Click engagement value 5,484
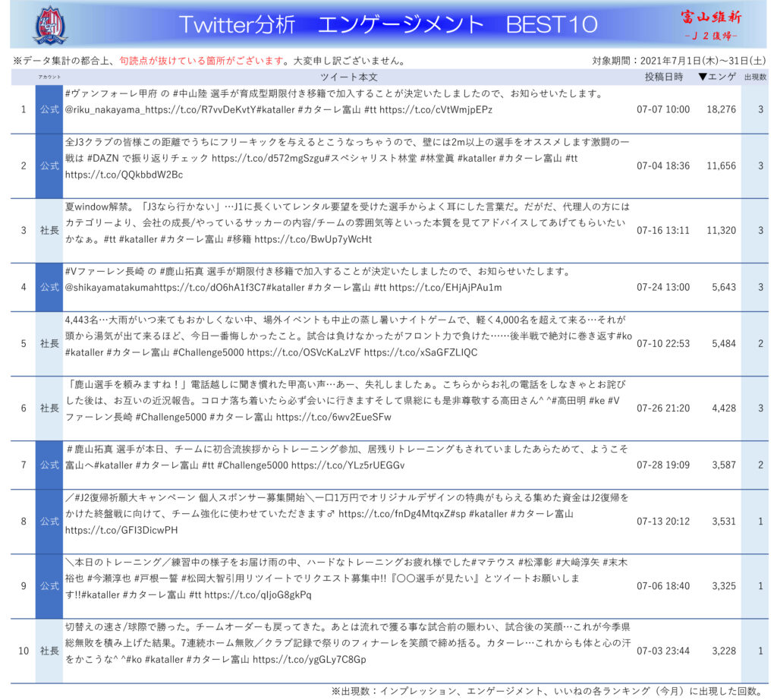777x700 pixels. 723,344
